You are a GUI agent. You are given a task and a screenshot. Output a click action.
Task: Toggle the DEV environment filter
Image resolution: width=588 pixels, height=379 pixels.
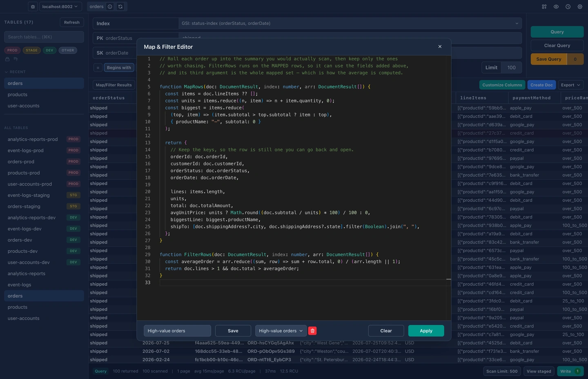[49, 50]
